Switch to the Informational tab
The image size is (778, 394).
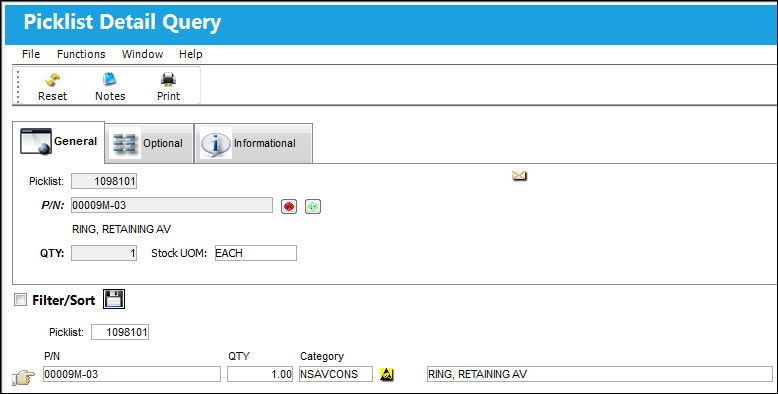(253, 143)
